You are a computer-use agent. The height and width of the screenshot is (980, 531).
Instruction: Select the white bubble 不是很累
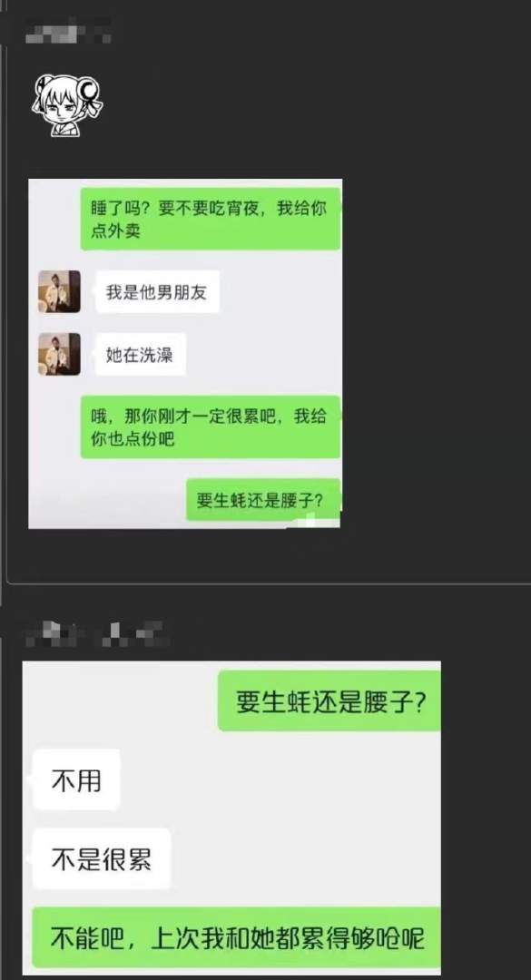click(102, 859)
